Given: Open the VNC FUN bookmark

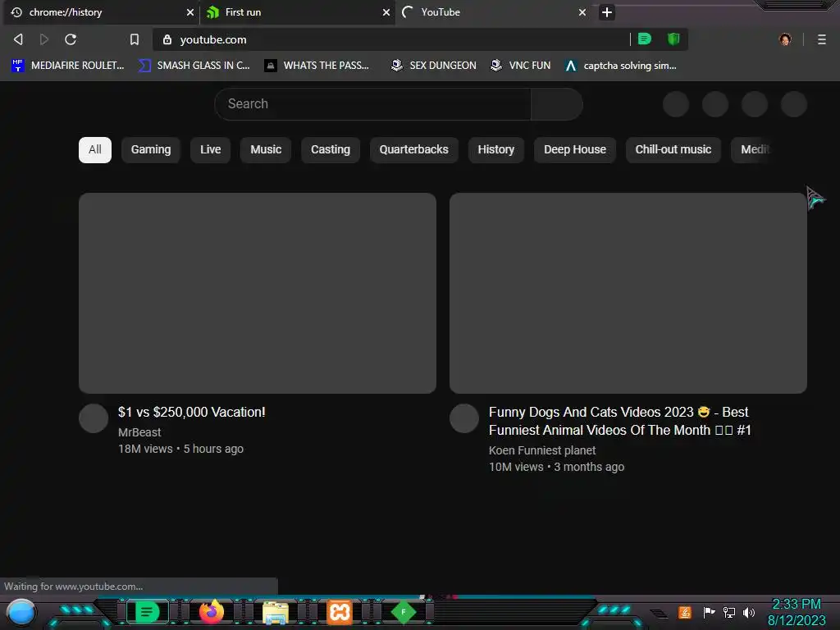Looking at the screenshot, I should 521,66.
